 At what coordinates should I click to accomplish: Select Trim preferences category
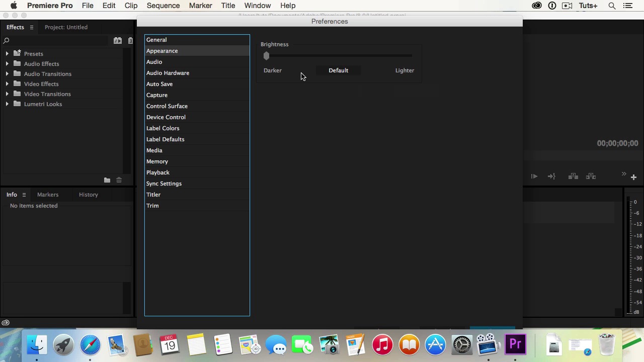click(197, 206)
